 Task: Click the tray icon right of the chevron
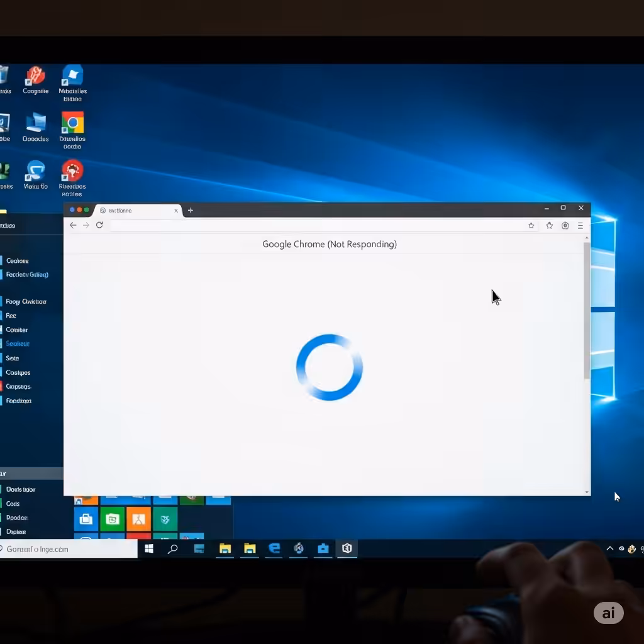(x=621, y=548)
